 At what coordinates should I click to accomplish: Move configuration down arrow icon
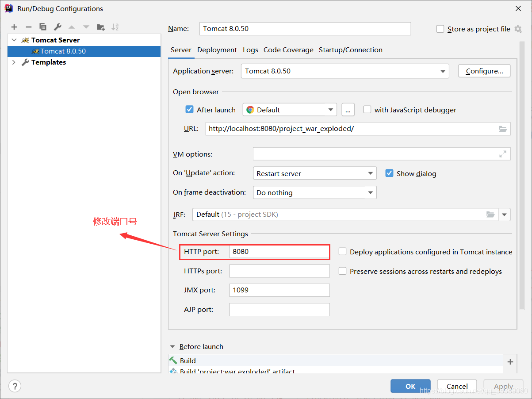coord(86,27)
